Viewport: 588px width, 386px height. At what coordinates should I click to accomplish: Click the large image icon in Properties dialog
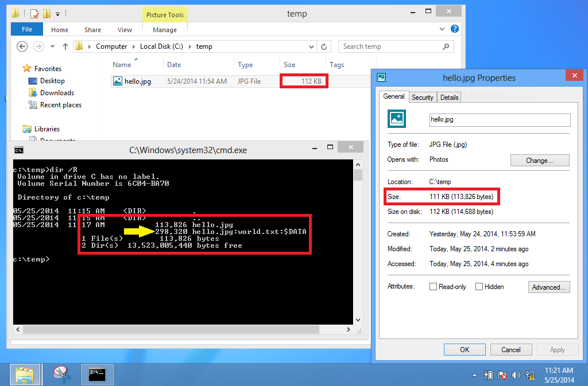coord(397,119)
